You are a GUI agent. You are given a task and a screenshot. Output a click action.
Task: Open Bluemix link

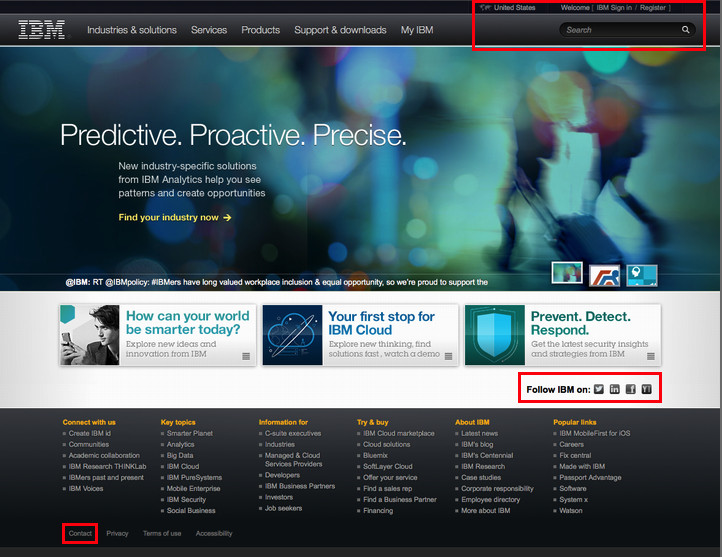[x=375, y=455]
